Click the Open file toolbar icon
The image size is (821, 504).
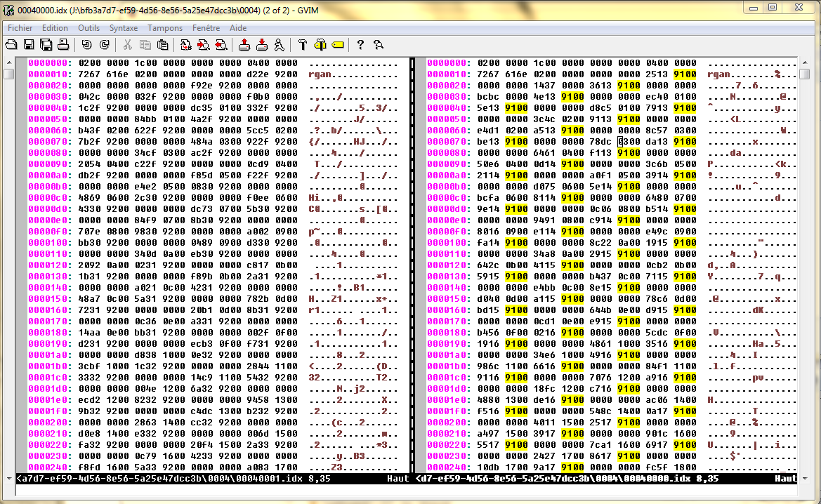[x=11, y=45]
